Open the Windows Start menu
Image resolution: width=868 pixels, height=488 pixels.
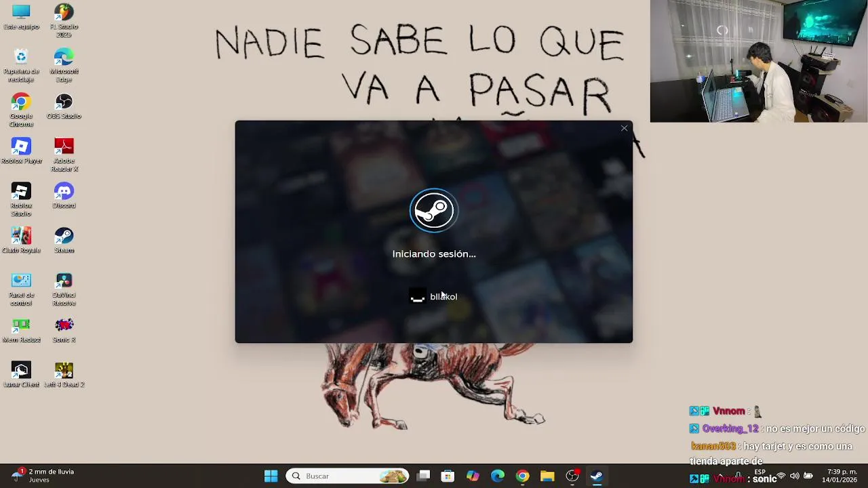coord(271,476)
